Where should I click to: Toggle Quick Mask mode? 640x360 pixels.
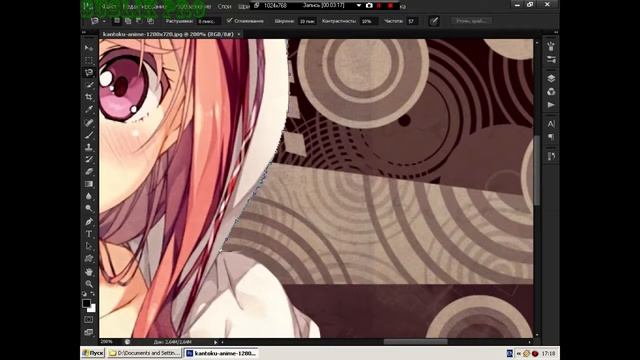[89, 320]
